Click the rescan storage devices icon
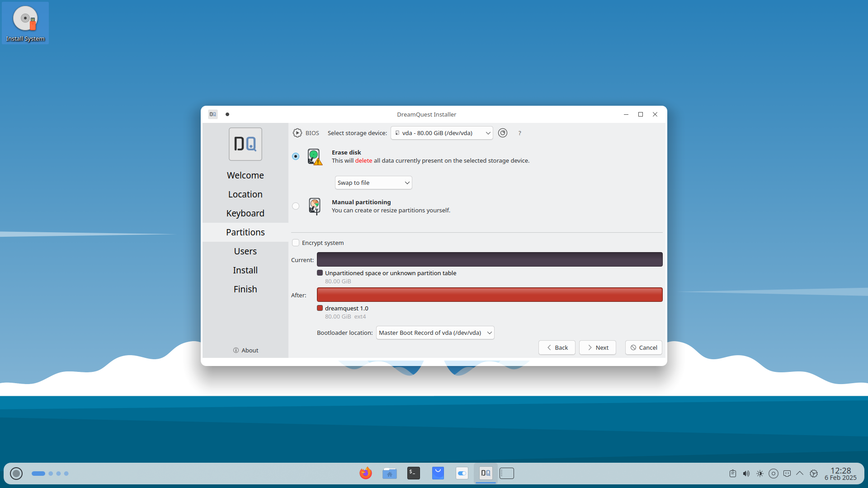 [503, 133]
